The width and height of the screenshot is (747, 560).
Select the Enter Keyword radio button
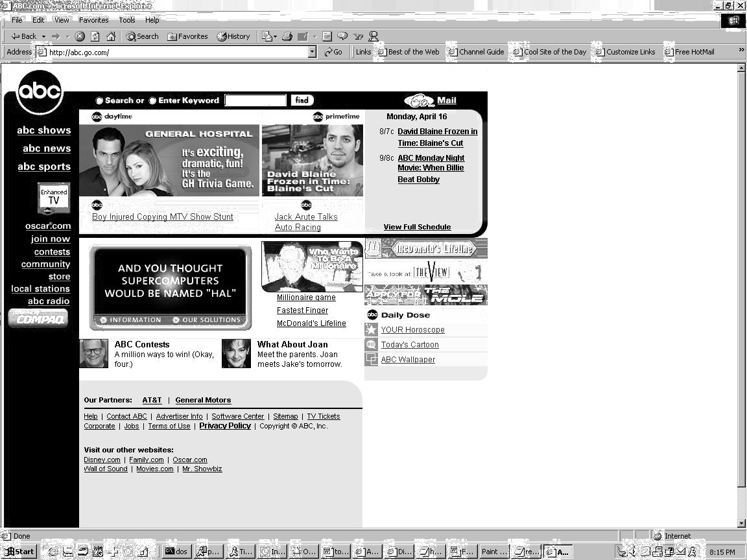click(152, 100)
